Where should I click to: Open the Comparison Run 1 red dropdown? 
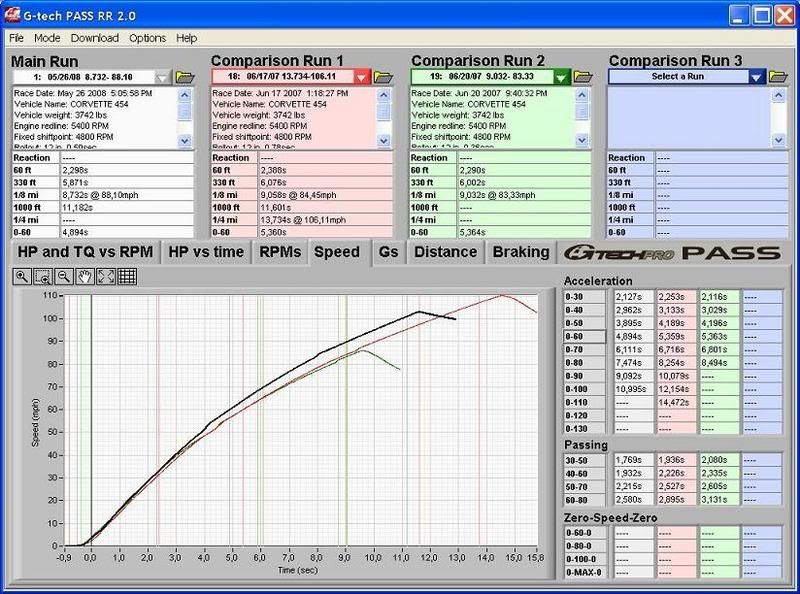pyautogui.click(x=362, y=77)
